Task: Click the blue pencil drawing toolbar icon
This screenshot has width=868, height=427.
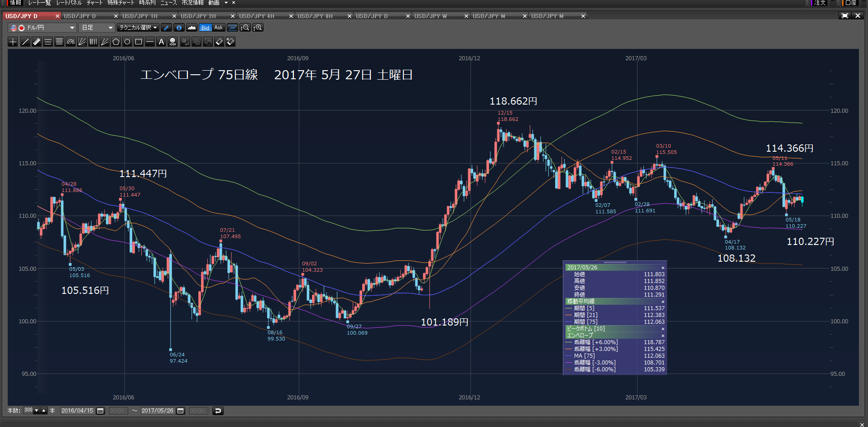Action: click(x=166, y=28)
